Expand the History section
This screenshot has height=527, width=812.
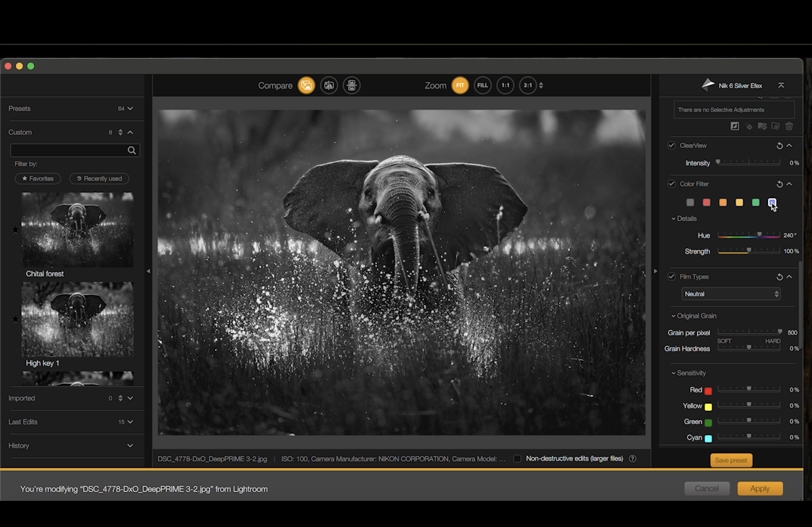pyautogui.click(x=130, y=446)
